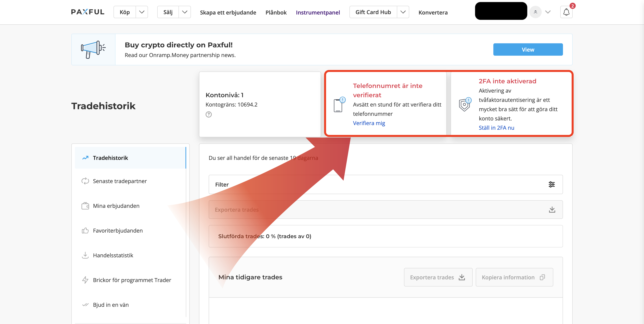
Task: Open the notifications bell icon
Action: point(566,12)
